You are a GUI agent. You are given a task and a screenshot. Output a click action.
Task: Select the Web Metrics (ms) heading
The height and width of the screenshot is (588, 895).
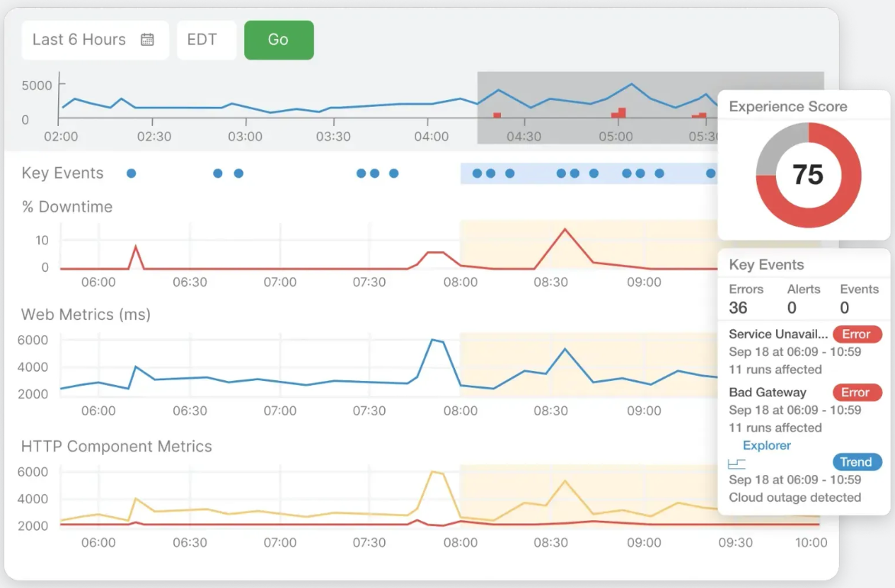click(86, 315)
